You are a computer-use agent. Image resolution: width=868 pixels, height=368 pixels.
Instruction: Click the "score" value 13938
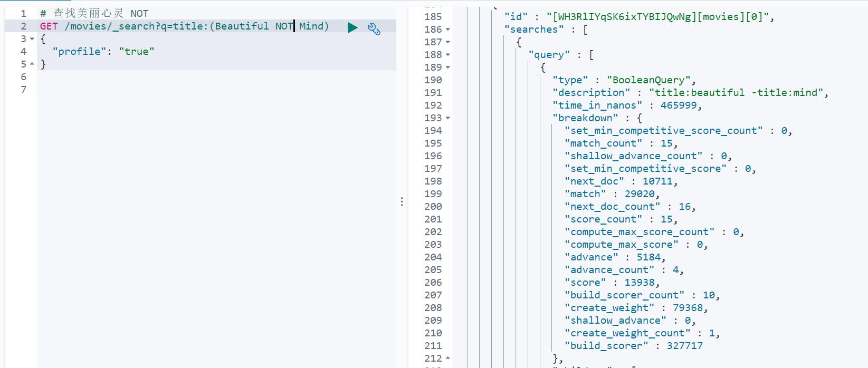tap(640, 283)
